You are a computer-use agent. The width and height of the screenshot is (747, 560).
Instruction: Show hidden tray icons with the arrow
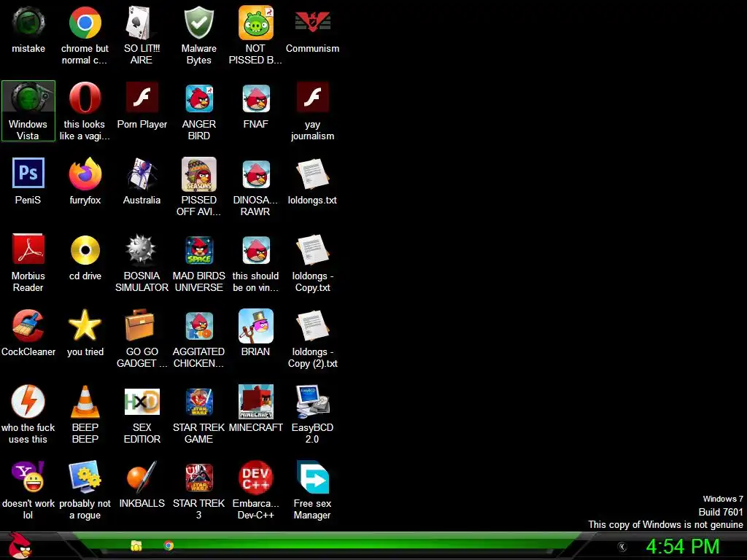pos(622,547)
